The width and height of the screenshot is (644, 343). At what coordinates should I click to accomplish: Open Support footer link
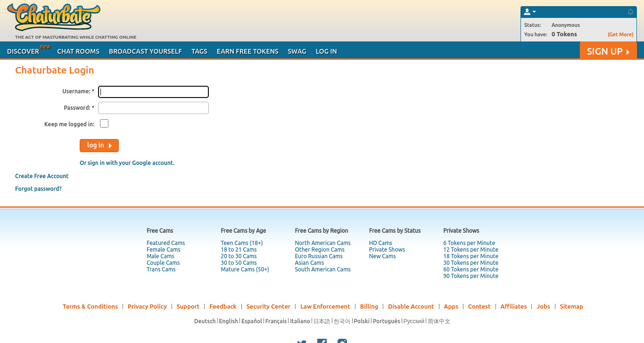coord(188,306)
